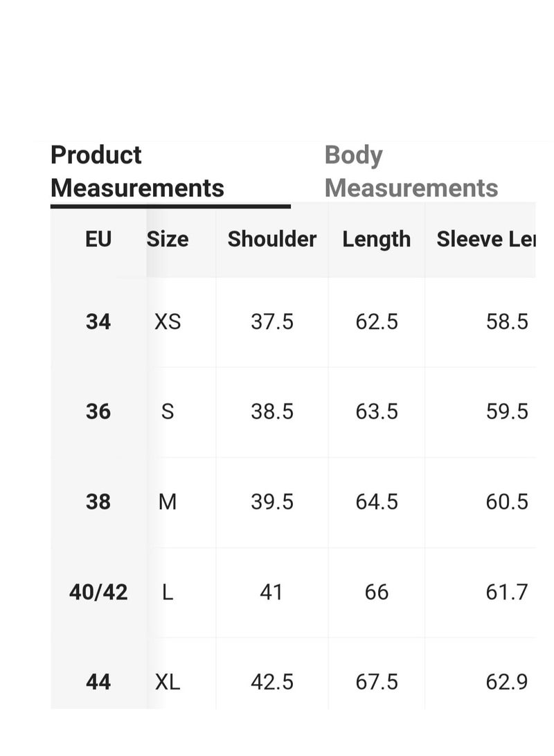Click the Size column header
Screen dimensions: 554x756
coord(168,239)
